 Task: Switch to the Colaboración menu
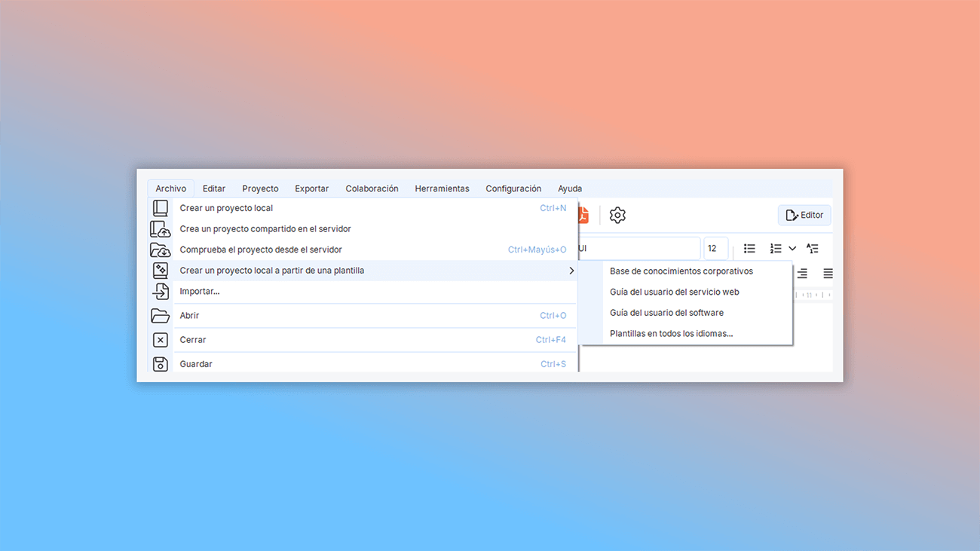(x=372, y=188)
